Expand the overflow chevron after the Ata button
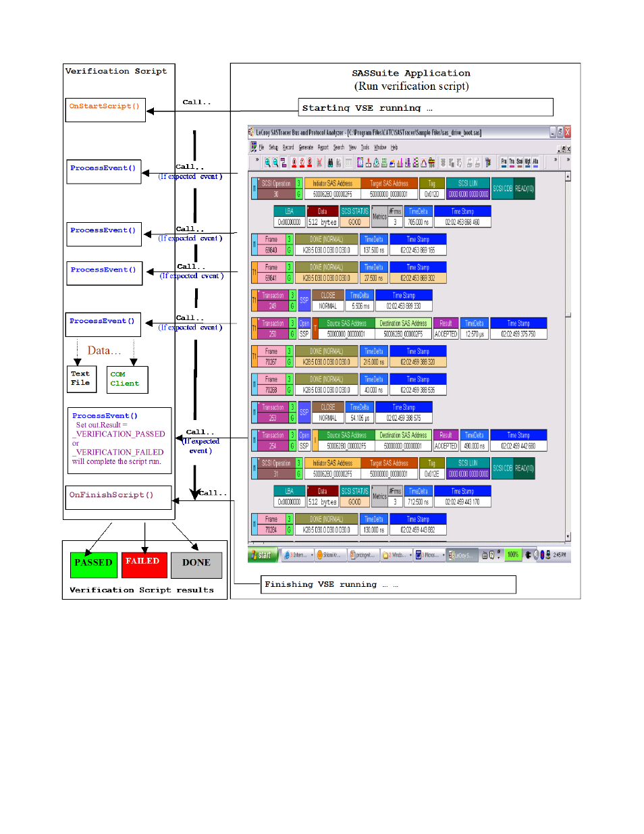 pyautogui.click(x=556, y=160)
